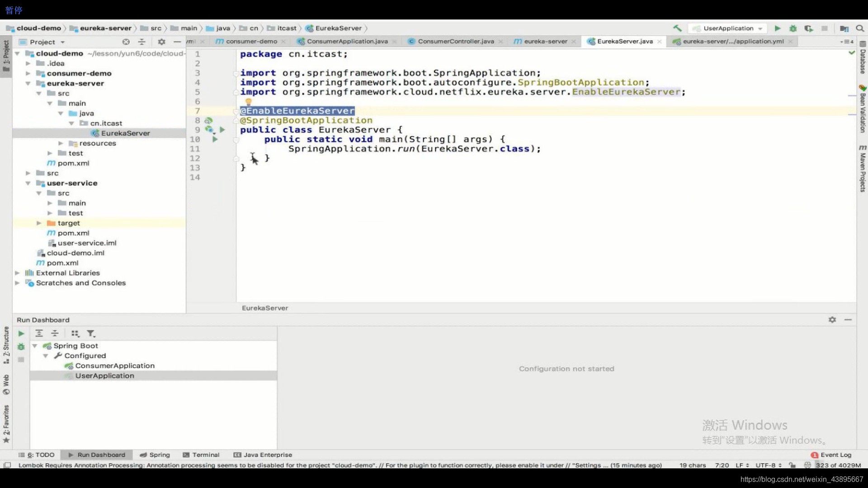The height and width of the screenshot is (488, 868).
Task: Expand the target folder arrow
Action: [x=39, y=223]
